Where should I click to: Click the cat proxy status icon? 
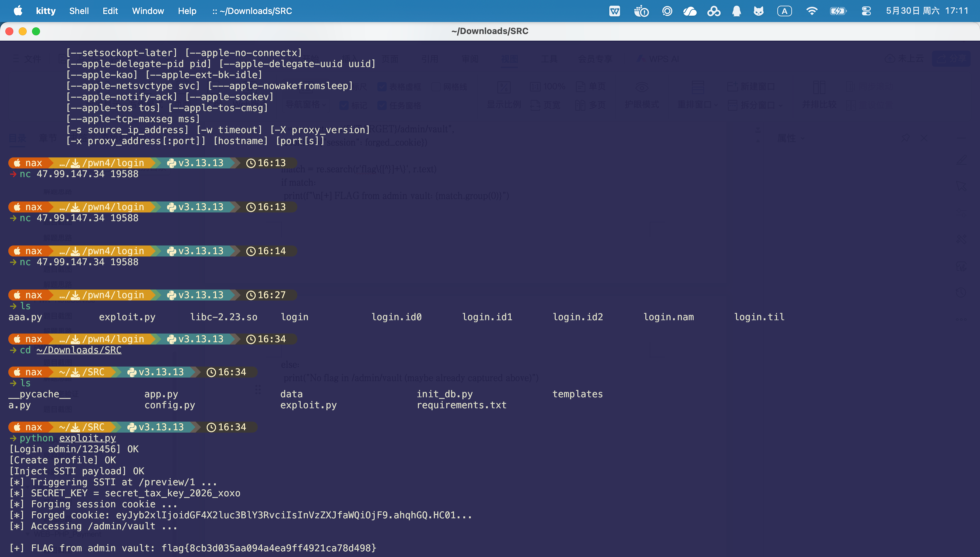[759, 11]
